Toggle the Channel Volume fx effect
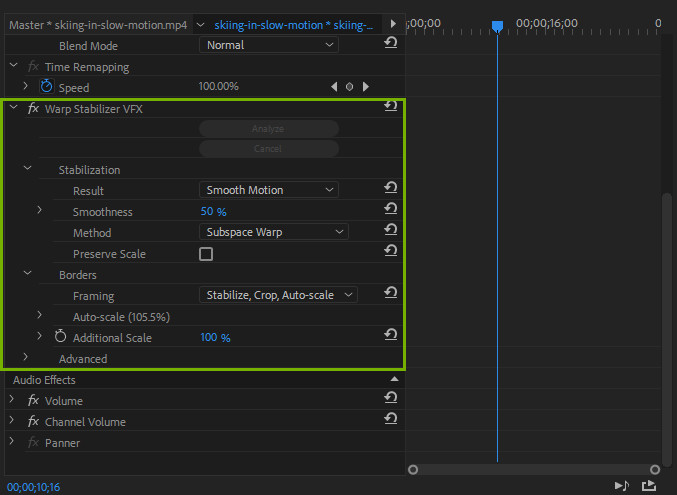677x495 pixels. coord(33,421)
